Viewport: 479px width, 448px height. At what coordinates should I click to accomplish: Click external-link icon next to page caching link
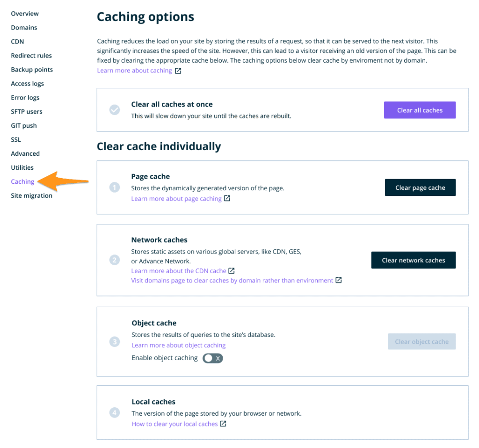(227, 199)
